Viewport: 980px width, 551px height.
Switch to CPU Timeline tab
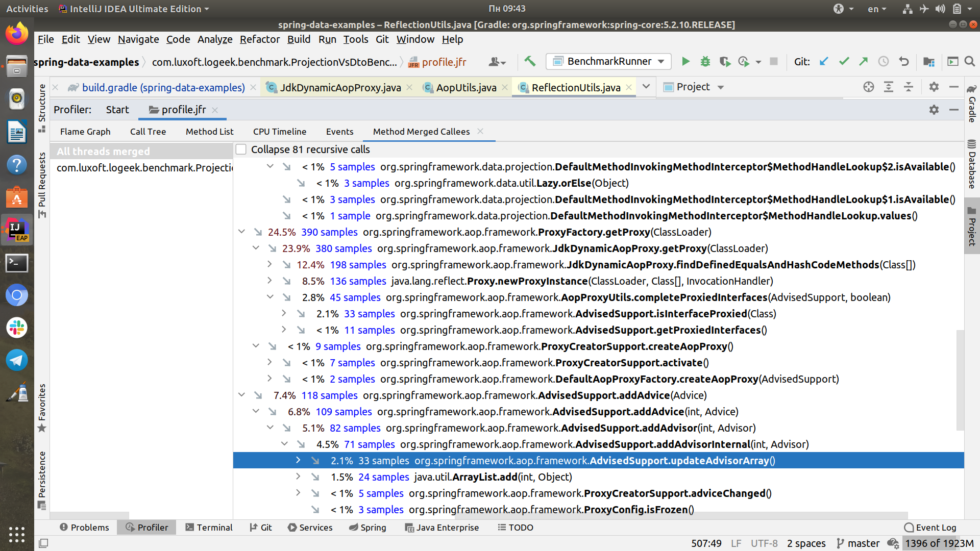[x=280, y=132]
